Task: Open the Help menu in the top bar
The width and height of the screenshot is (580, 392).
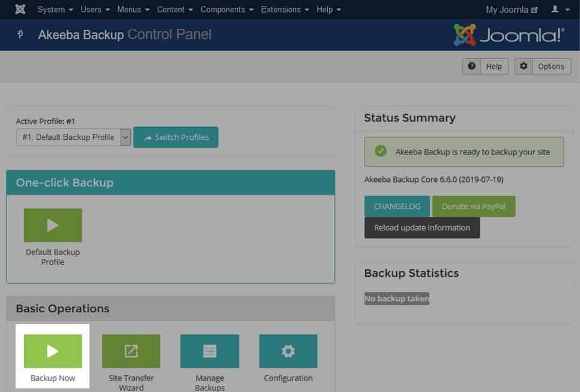Action: pos(328,10)
